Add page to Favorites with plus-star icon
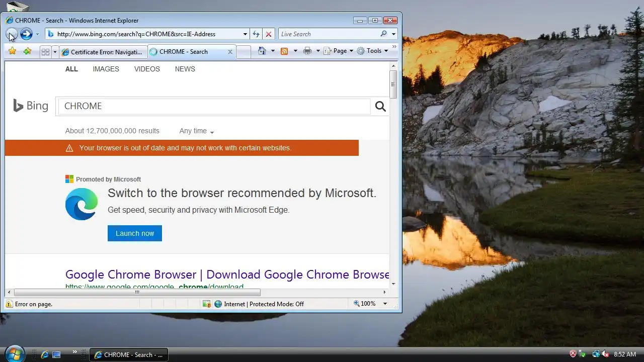644x362 pixels. (x=27, y=51)
